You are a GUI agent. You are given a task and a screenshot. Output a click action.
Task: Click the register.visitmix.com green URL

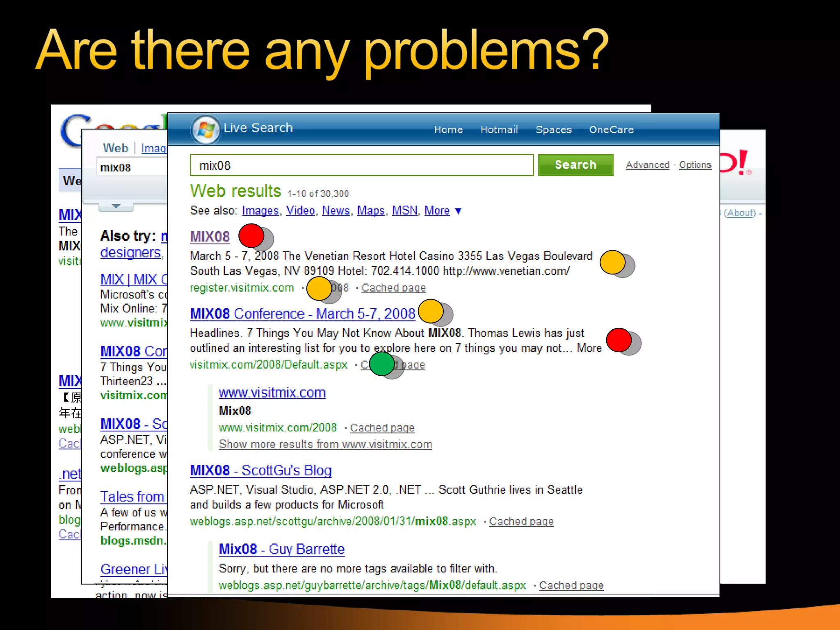242,288
